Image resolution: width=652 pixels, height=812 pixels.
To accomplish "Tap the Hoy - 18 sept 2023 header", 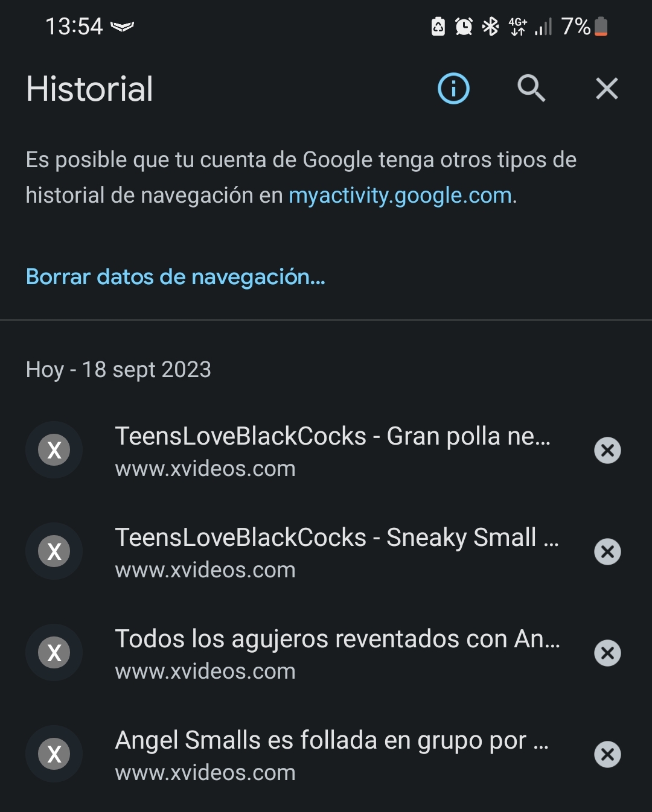I will (x=118, y=369).
